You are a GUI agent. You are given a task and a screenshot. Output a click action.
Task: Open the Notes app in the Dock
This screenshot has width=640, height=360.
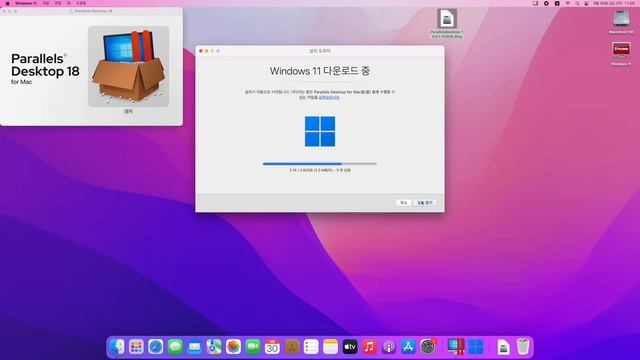click(331, 347)
